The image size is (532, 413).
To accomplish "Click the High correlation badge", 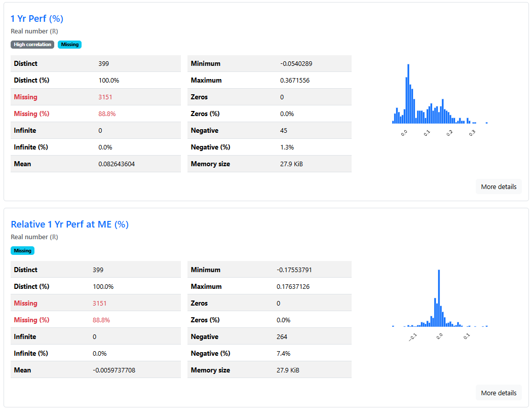I will (32, 45).
